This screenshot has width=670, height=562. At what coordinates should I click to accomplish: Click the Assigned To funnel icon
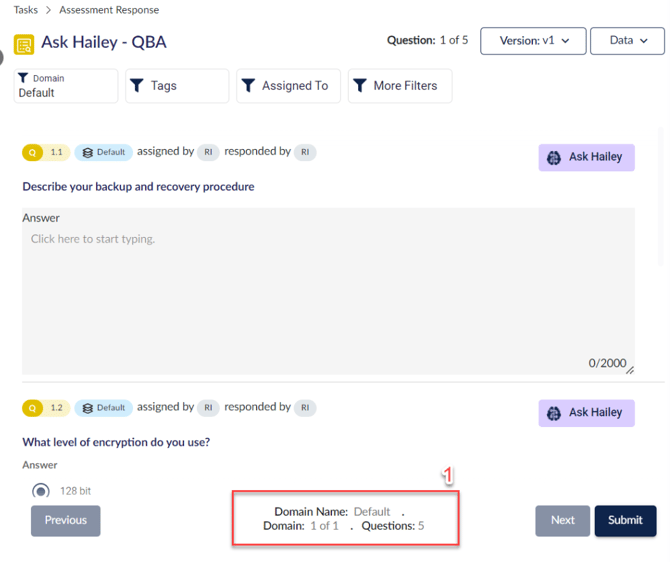tap(248, 86)
